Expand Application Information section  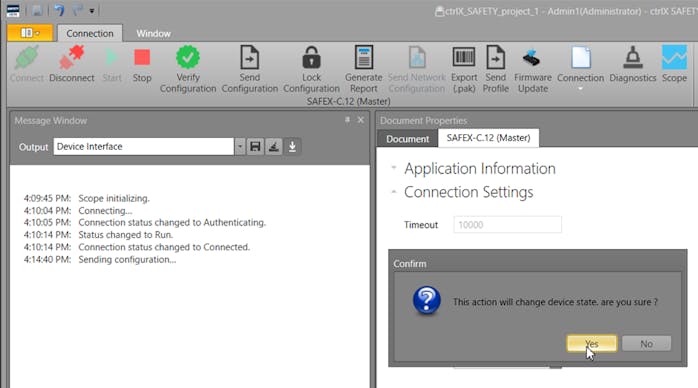click(394, 168)
